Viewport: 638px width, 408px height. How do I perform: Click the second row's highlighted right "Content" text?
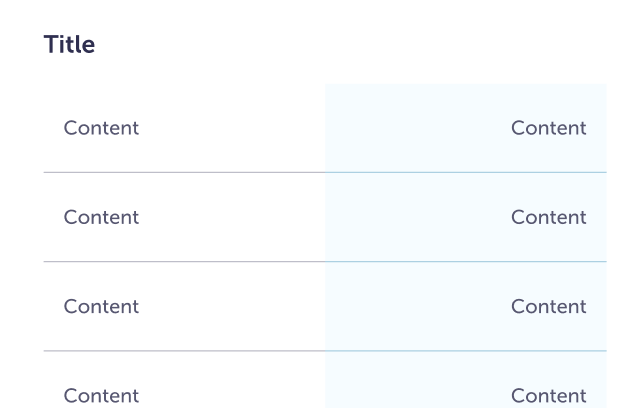pyautogui.click(x=548, y=217)
